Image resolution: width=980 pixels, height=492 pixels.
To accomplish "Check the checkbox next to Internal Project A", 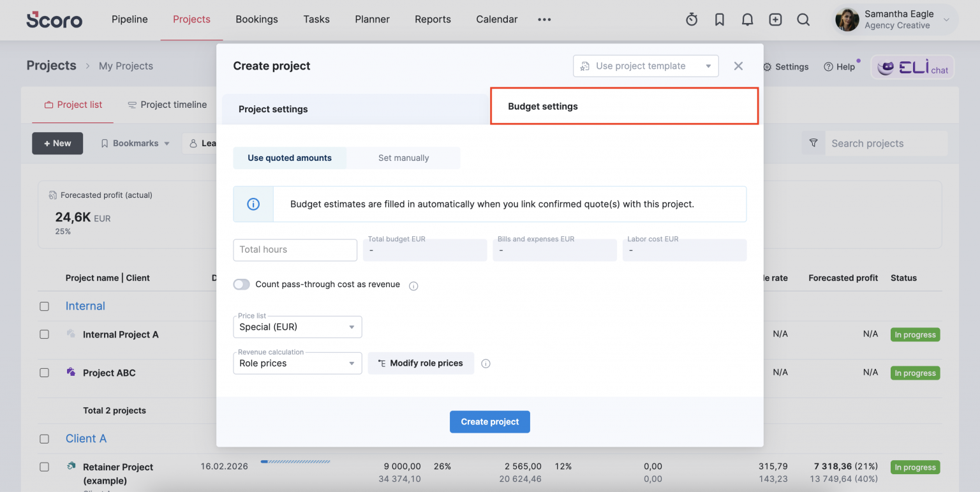I will point(44,334).
